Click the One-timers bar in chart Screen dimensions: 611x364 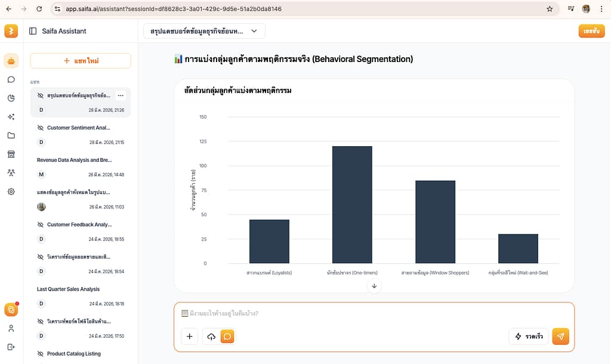[352, 205]
